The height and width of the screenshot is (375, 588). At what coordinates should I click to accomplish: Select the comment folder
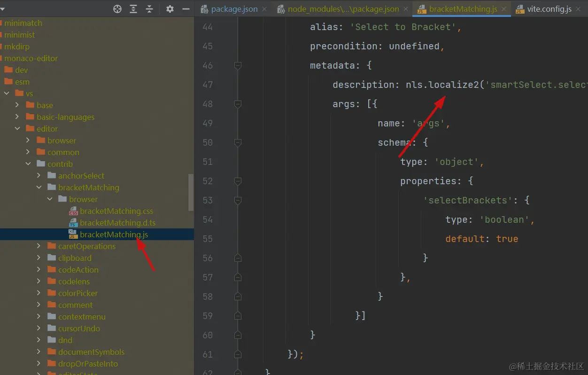coord(75,305)
